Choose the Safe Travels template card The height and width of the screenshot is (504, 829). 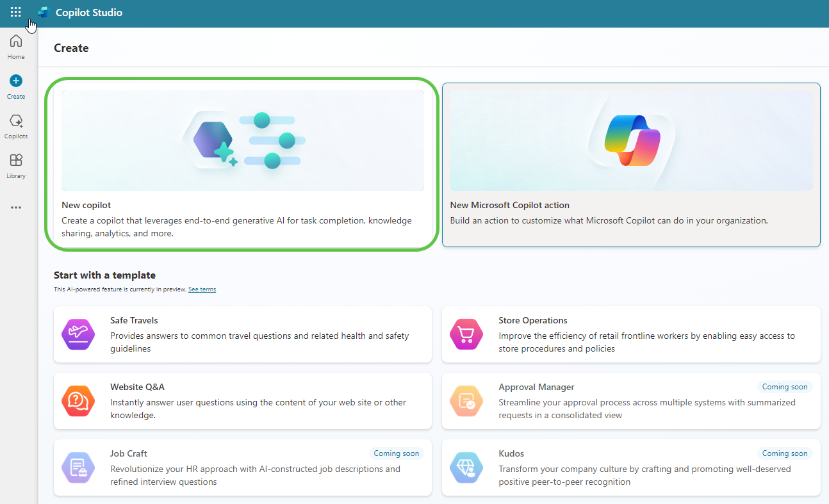coord(242,334)
